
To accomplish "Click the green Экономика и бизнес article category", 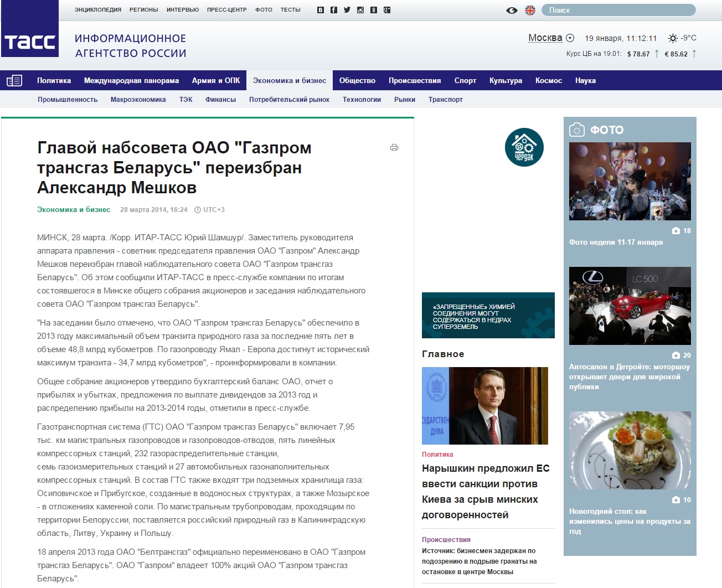I will (74, 210).
